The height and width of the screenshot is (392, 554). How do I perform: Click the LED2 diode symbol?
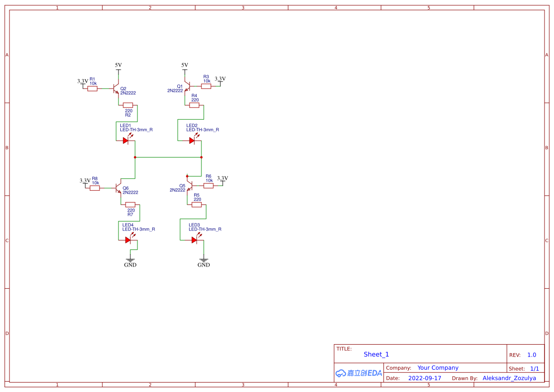click(x=192, y=140)
